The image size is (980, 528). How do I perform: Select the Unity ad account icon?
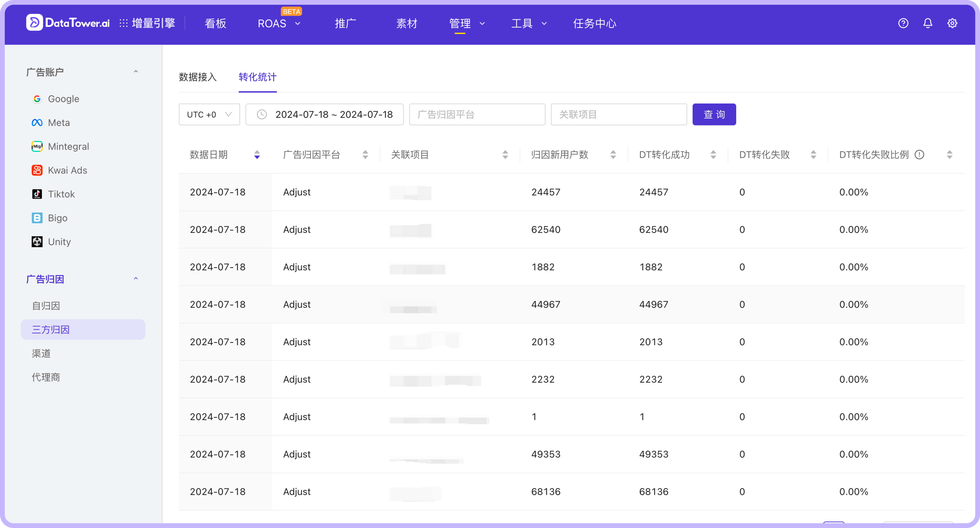[x=37, y=242]
